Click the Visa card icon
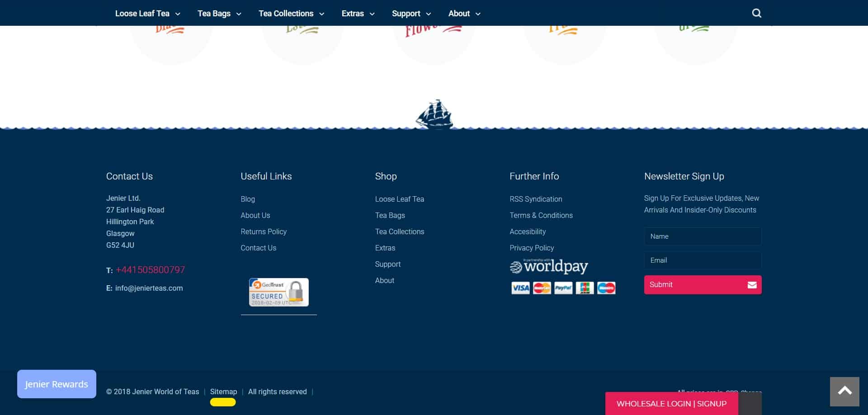Screen dimensions: 868x415 coord(520,288)
